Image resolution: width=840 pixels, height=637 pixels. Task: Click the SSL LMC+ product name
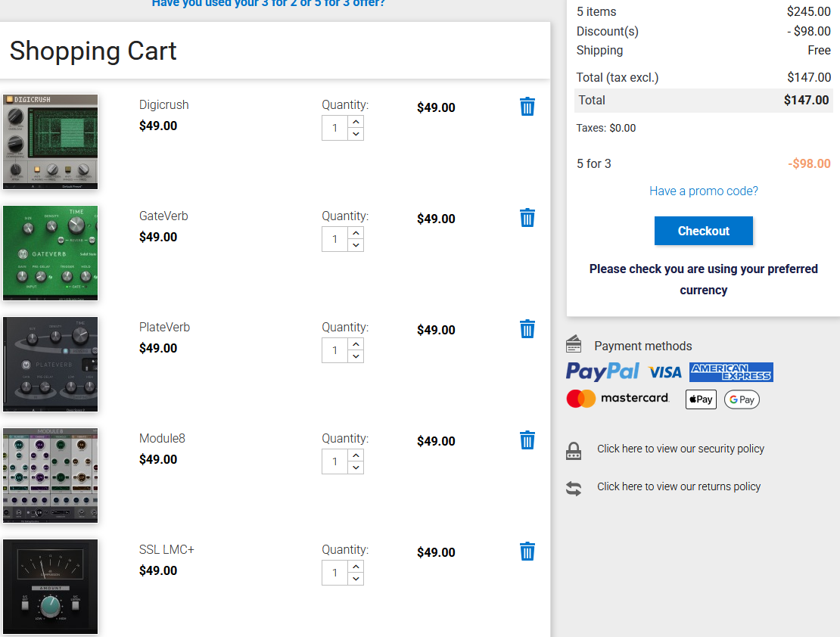pos(166,549)
